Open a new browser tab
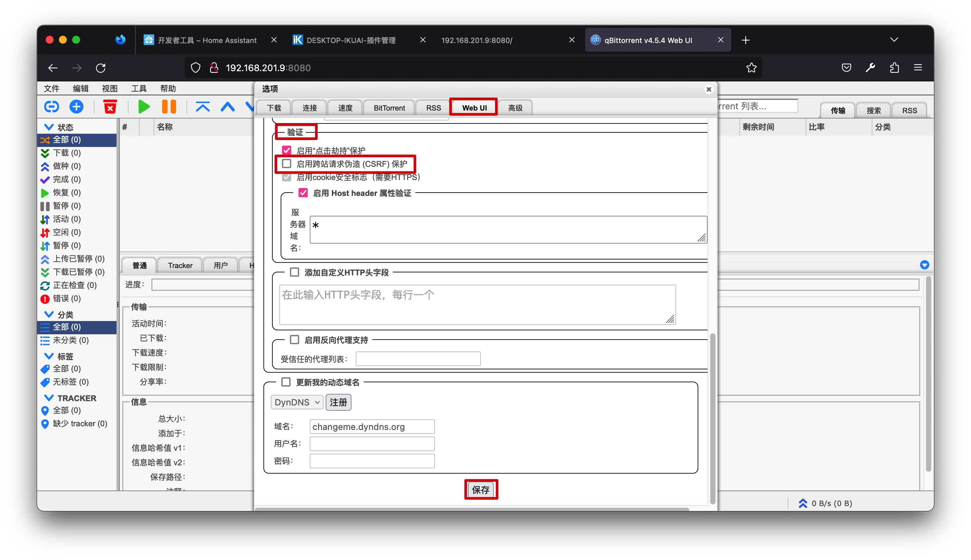Image resolution: width=971 pixels, height=560 pixels. click(x=746, y=40)
